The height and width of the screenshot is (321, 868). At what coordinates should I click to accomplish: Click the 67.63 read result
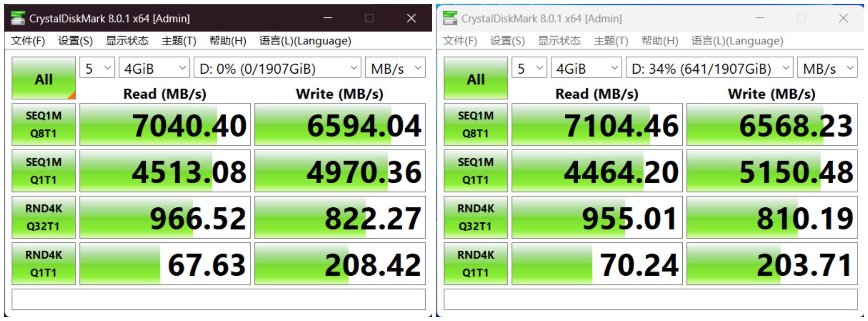[165, 264]
